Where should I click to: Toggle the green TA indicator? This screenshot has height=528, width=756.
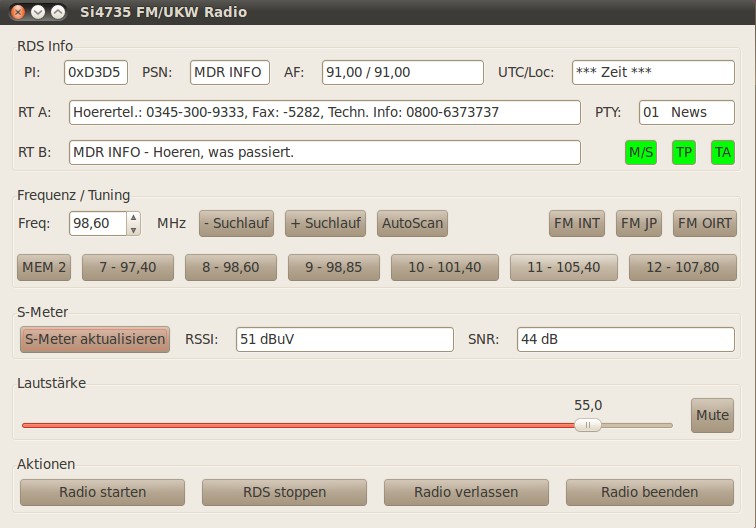722,153
